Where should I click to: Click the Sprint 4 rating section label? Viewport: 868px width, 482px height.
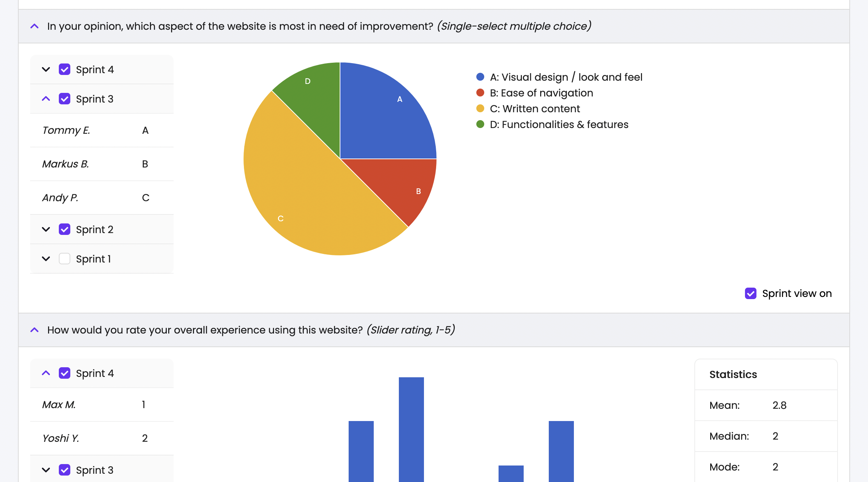tap(95, 373)
